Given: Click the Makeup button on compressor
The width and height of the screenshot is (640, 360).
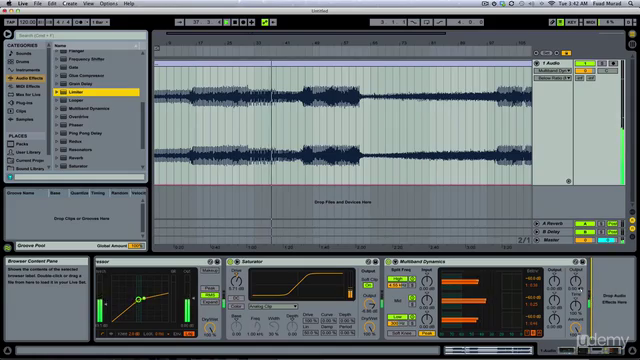Looking at the screenshot, I should (x=210, y=271).
